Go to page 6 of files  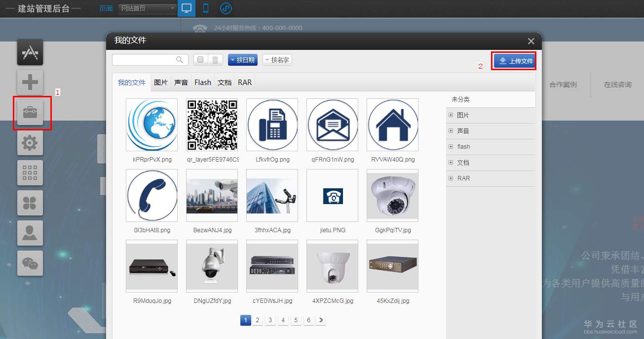308,320
